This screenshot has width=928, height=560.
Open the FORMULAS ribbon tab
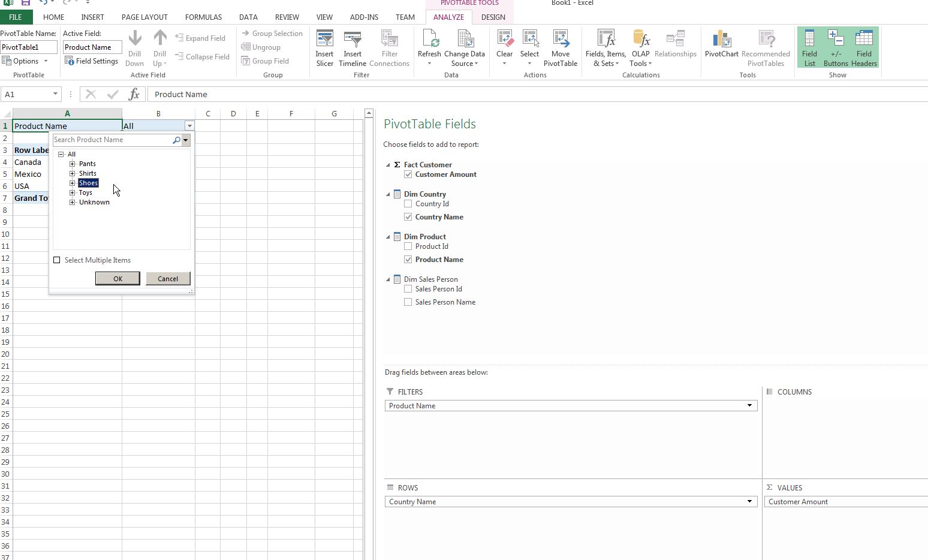pyautogui.click(x=203, y=17)
